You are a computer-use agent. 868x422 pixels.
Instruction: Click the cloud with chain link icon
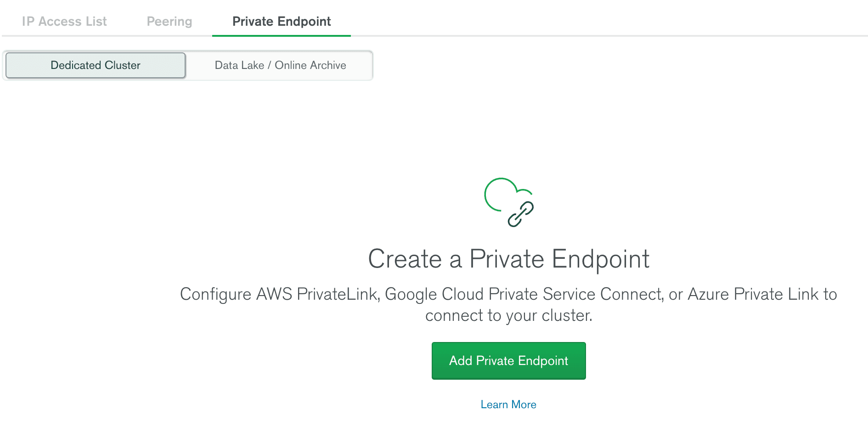pyautogui.click(x=508, y=202)
